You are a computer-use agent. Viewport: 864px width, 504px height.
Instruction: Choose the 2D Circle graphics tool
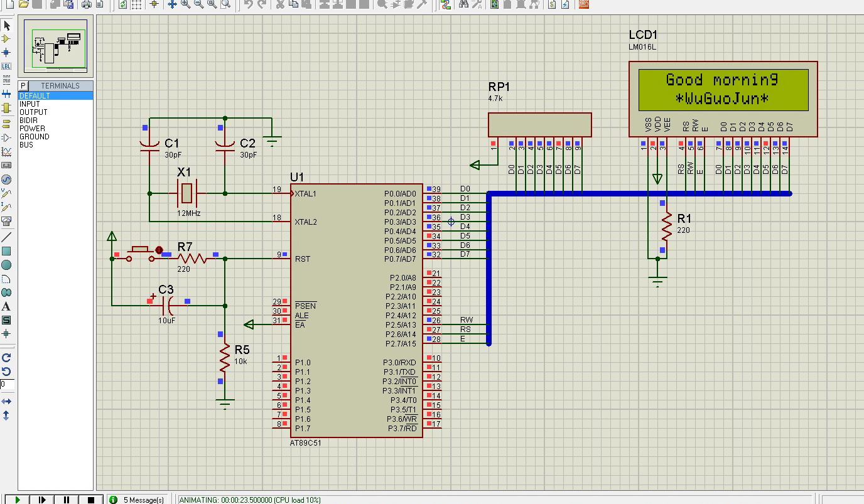click(7, 265)
